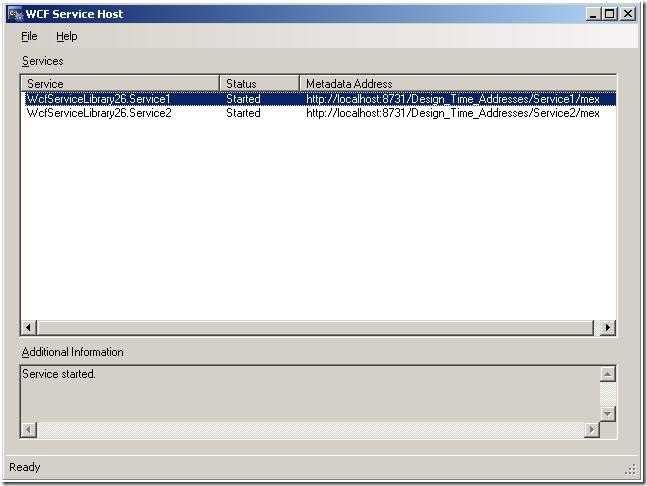Click services list scroll left arrow
The height and width of the screenshot is (486, 647).
tap(28, 328)
